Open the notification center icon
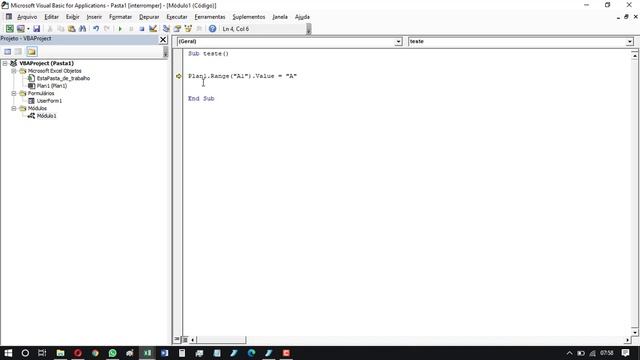 (x=625, y=353)
